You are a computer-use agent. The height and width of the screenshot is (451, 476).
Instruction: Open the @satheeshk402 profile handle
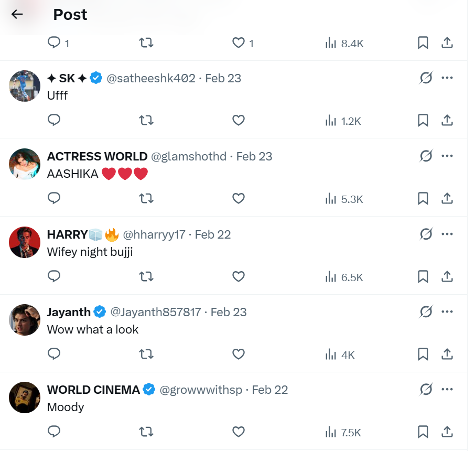click(x=151, y=78)
